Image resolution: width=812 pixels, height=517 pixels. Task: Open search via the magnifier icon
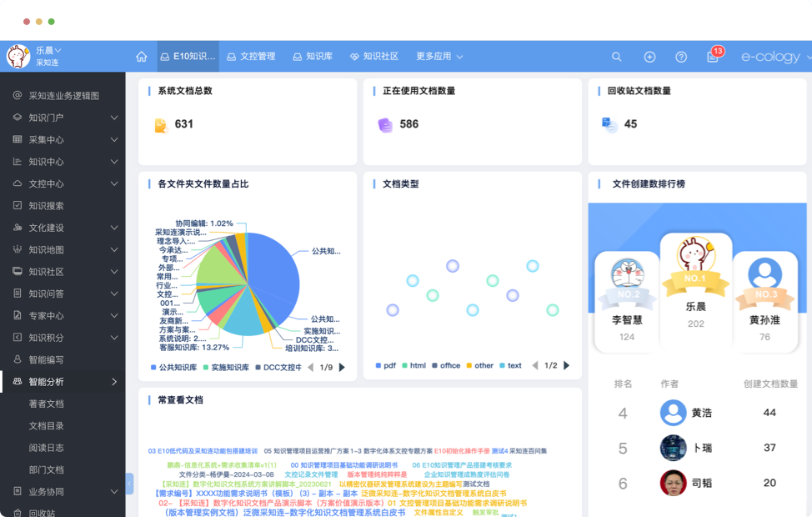pyautogui.click(x=617, y=57)
